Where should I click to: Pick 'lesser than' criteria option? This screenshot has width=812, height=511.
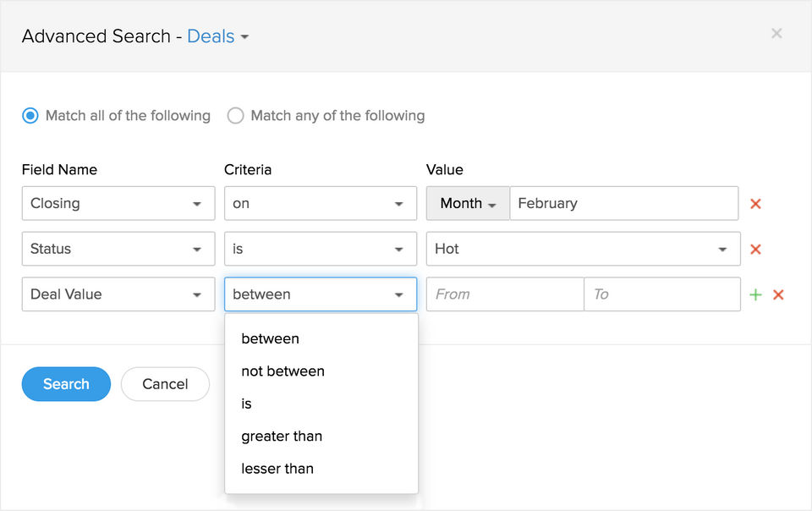277,469
